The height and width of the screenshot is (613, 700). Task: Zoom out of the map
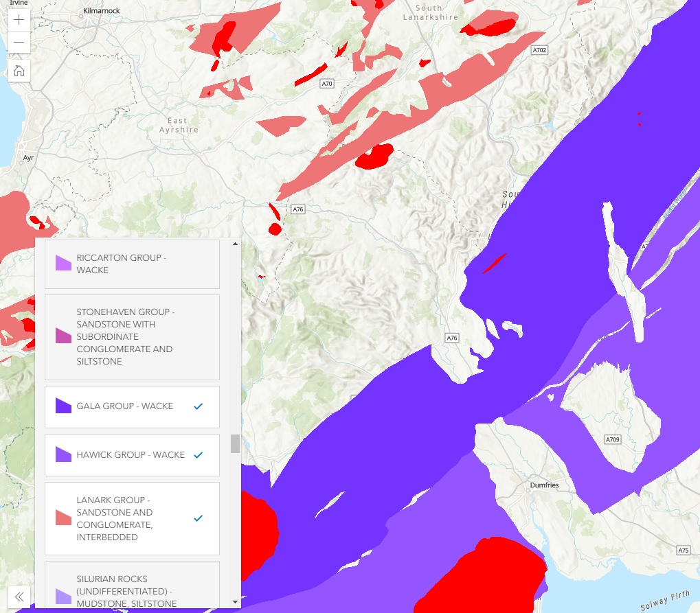click(19, 43)
